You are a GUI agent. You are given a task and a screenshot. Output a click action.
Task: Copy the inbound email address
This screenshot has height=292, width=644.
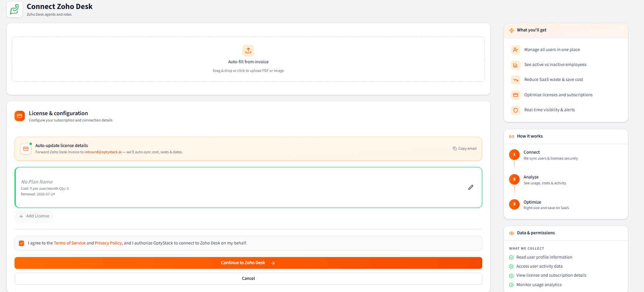coord(464,148)
